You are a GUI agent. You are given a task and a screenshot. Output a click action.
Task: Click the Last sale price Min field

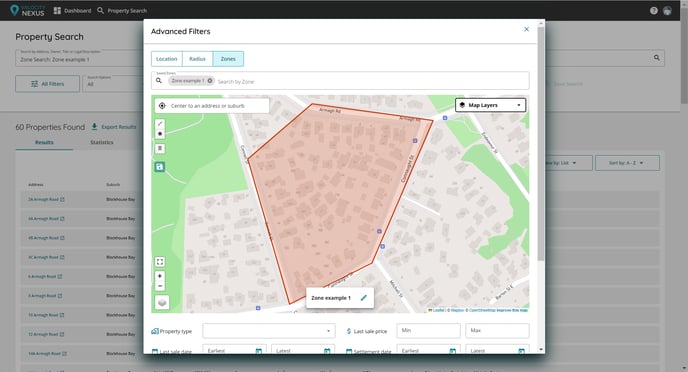pos(428,330)
